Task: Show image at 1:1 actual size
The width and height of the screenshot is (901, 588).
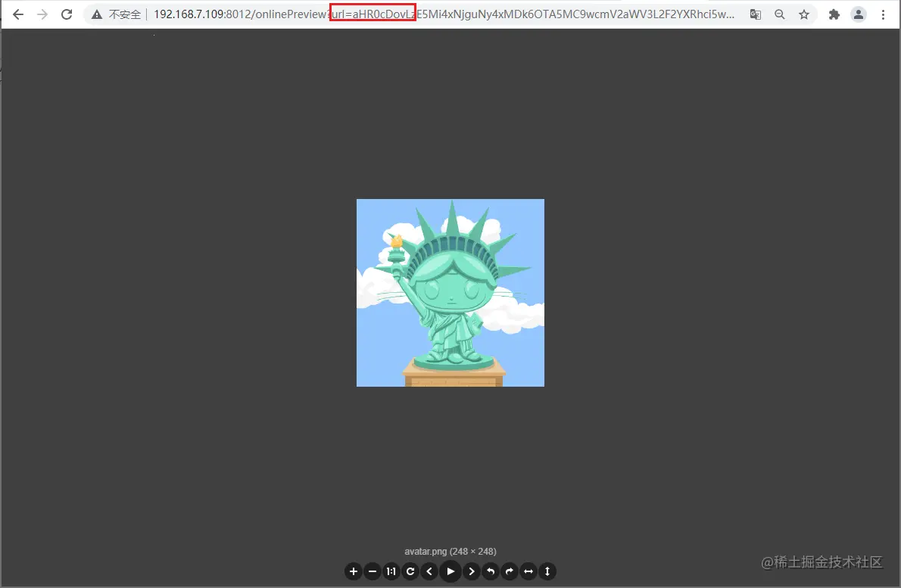Action: pyautogui.click(x=391, y=571)
